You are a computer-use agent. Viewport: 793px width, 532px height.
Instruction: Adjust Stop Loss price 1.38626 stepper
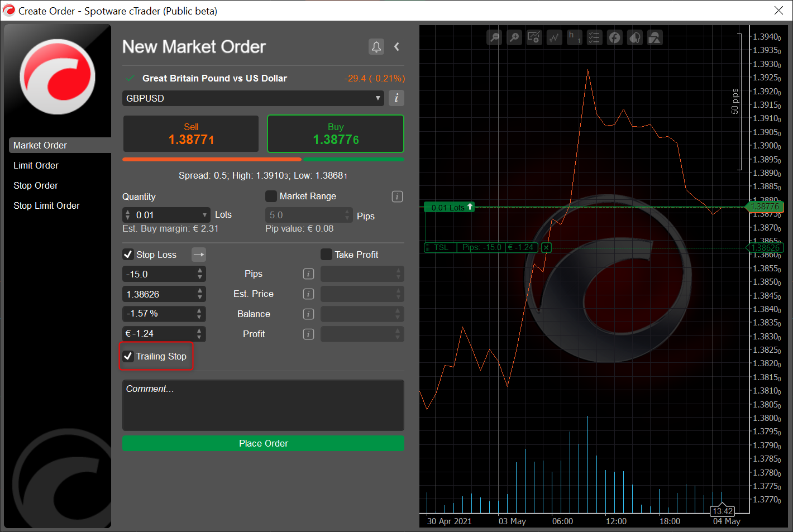point(200,294)
